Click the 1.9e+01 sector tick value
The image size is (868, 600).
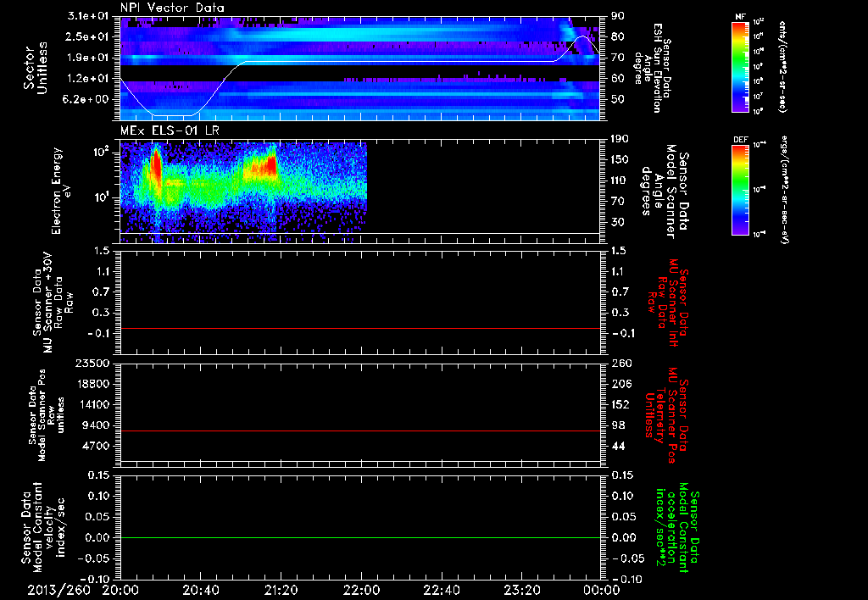(x=88, y=58)
